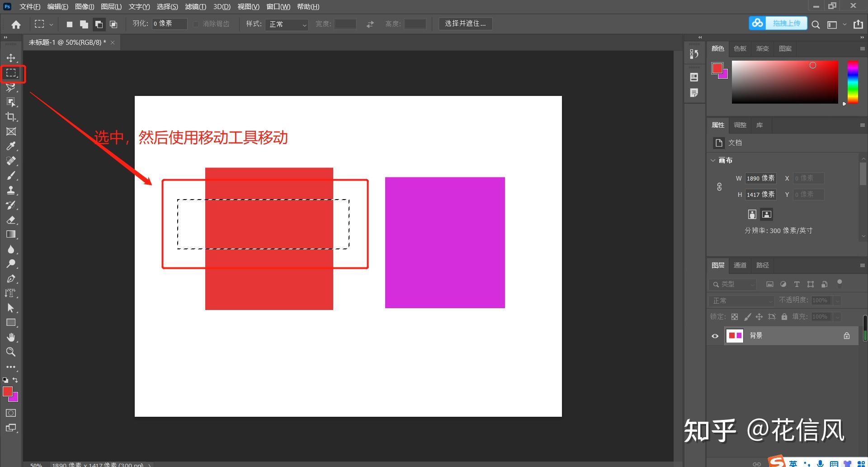
Task: Toggle Quick Mask mode
Action: tap(11, 413)
